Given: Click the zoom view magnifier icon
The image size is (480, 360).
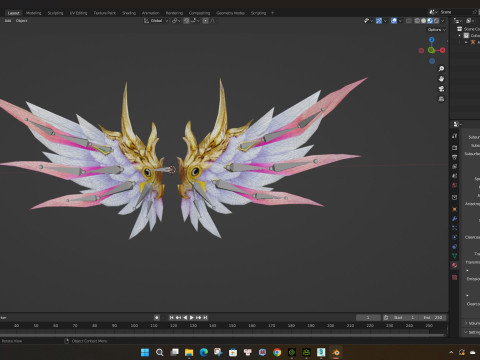Looking at the screenshot, I should pos(441,69).
